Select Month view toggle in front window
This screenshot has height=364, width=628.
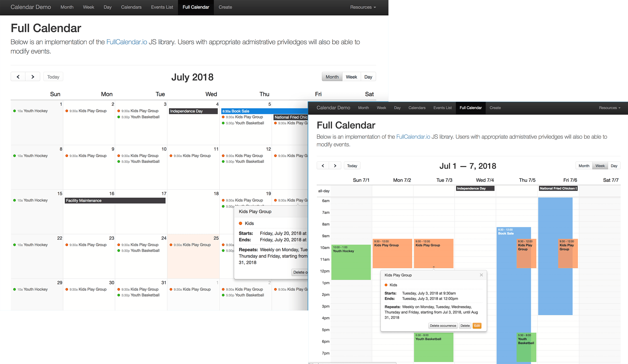(x=584, y=166)
